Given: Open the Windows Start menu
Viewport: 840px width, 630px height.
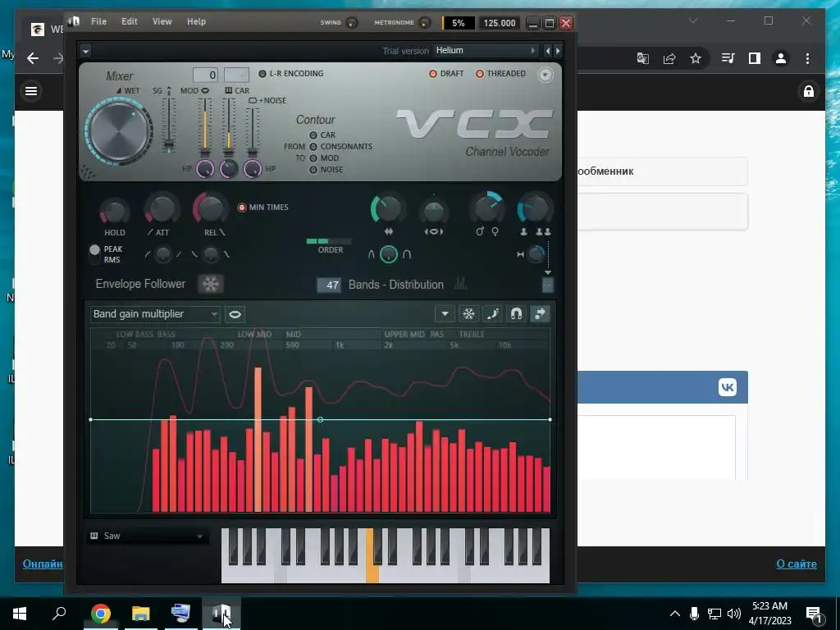Looking at the screenshot, I should [x=20, y=614].
